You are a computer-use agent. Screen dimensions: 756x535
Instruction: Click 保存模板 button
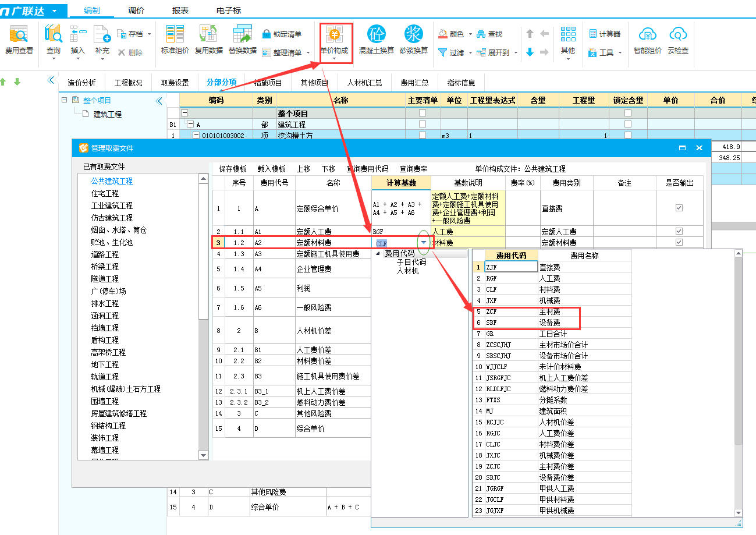click(x=233, y=169)
